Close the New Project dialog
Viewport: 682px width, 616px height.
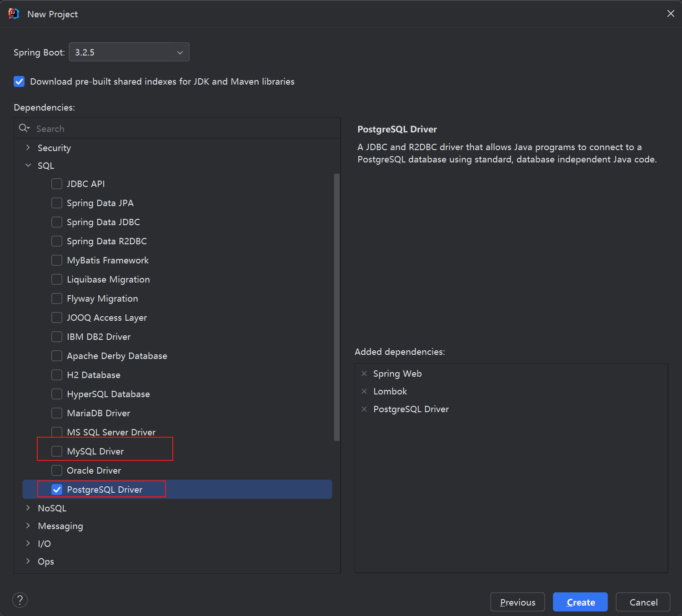pyautogui.click(x=671, y=14)
